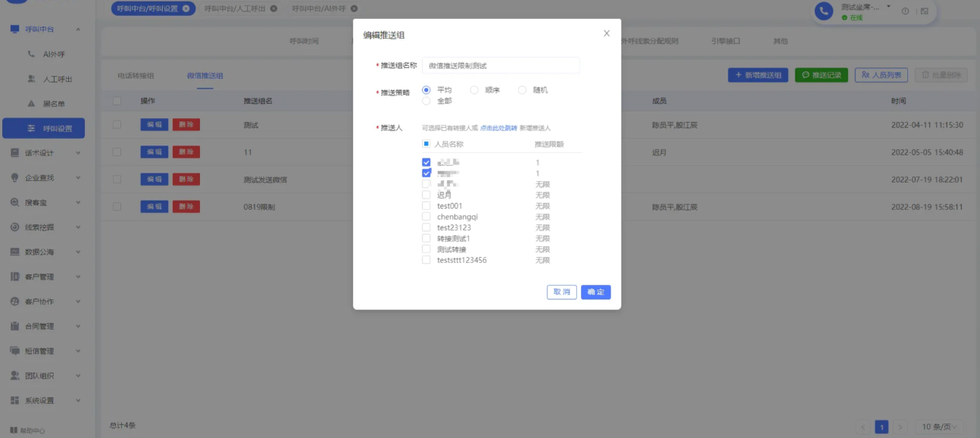Click the 搜客宝 magnifier icon
The image size is (980, 438).
point(14,203)
